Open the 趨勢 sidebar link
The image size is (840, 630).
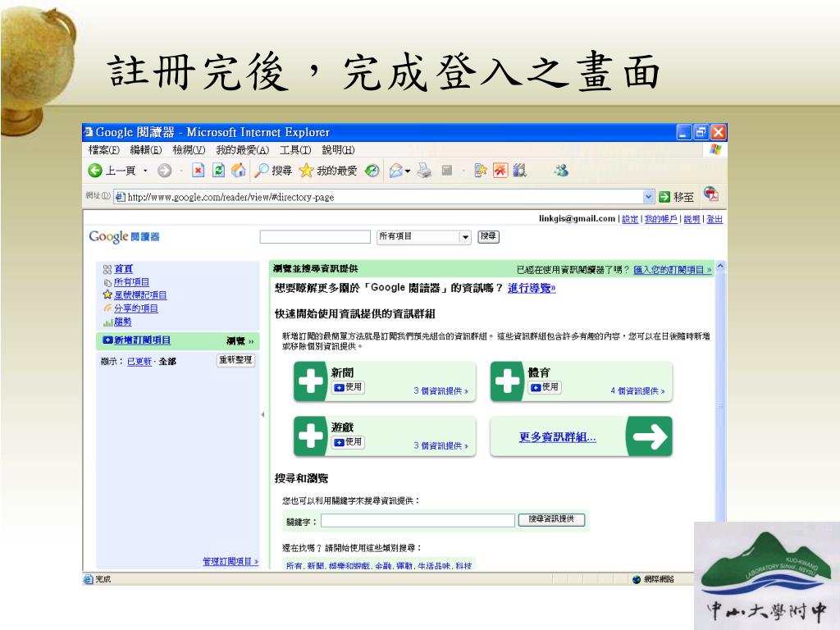123,322
